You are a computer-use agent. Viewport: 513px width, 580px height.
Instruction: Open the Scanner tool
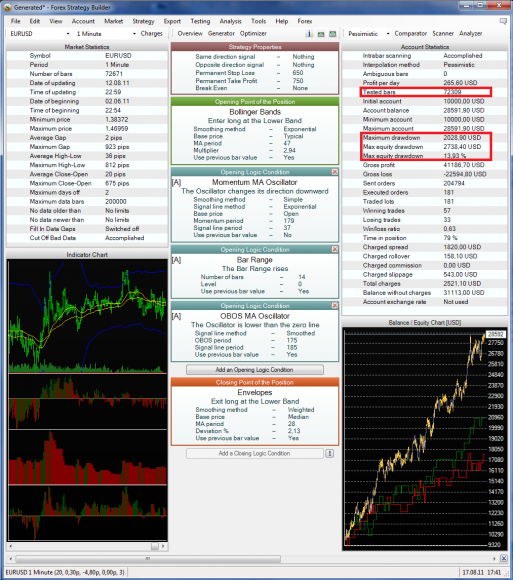[x=443, y=34]
